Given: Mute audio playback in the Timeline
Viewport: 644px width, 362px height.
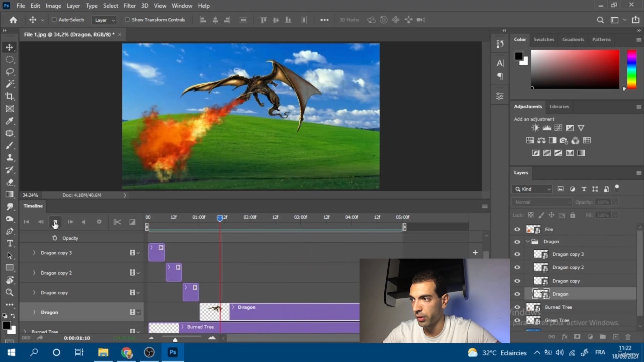Looking at the screenshot, I should pyautogui.click(x=84, y=222).
